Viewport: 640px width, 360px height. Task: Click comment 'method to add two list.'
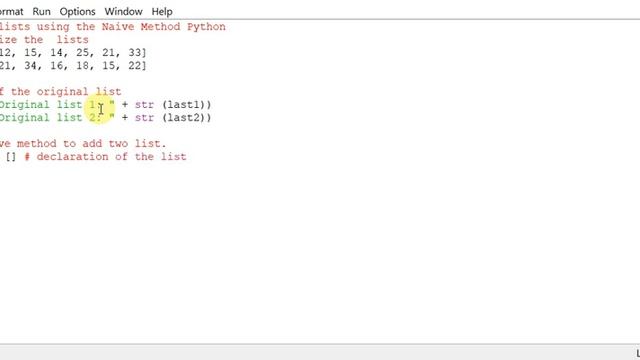pyautogui.click(x=91, y=144)
